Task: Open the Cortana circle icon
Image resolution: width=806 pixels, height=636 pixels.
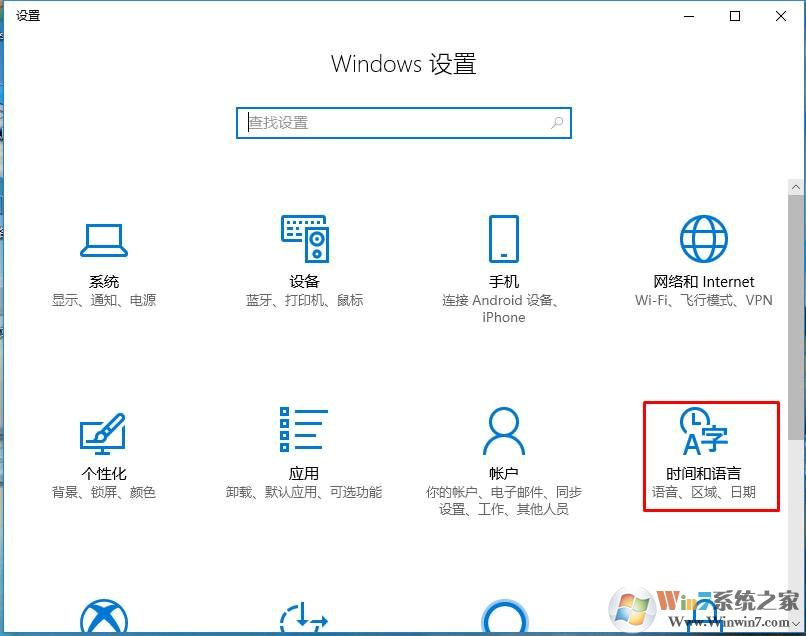Action: point(505,616)
